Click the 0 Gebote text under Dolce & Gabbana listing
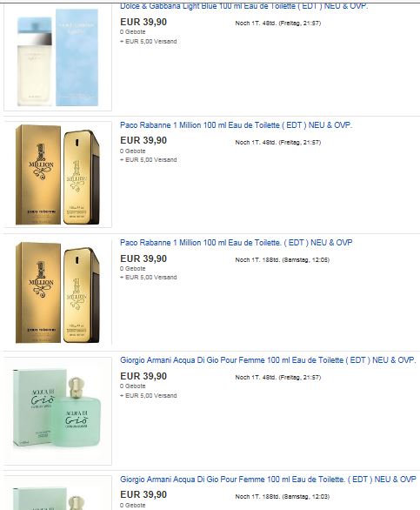Viewport: 420px width, 510px height. [133, 32]
